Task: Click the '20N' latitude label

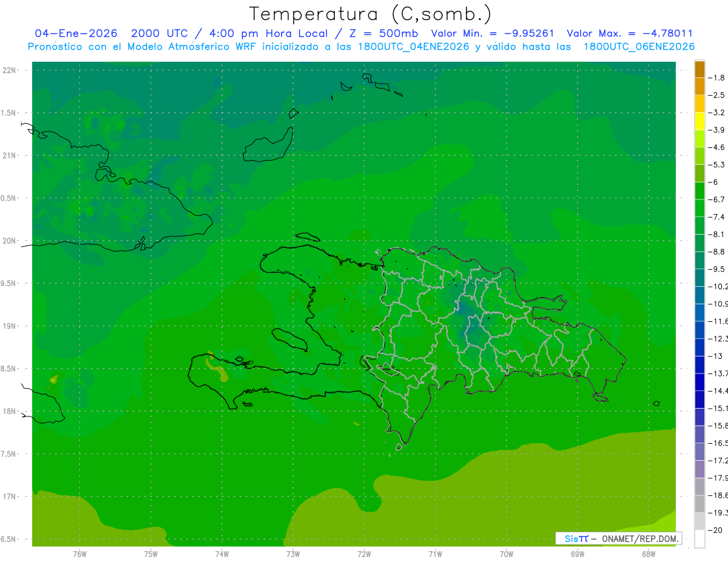Action: [x=10, y=241]
